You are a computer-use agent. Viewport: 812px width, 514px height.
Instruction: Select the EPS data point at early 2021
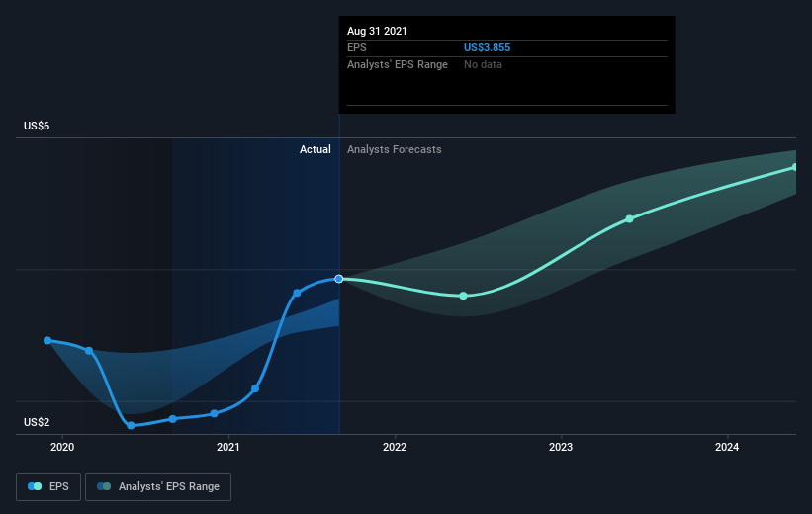click(x=255, y=388)
